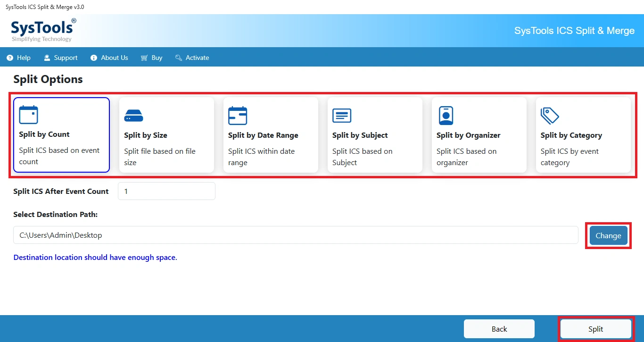Click the Buy shopping cart icon
This screenshot has height=342, width=644.
tap(144, 58)
